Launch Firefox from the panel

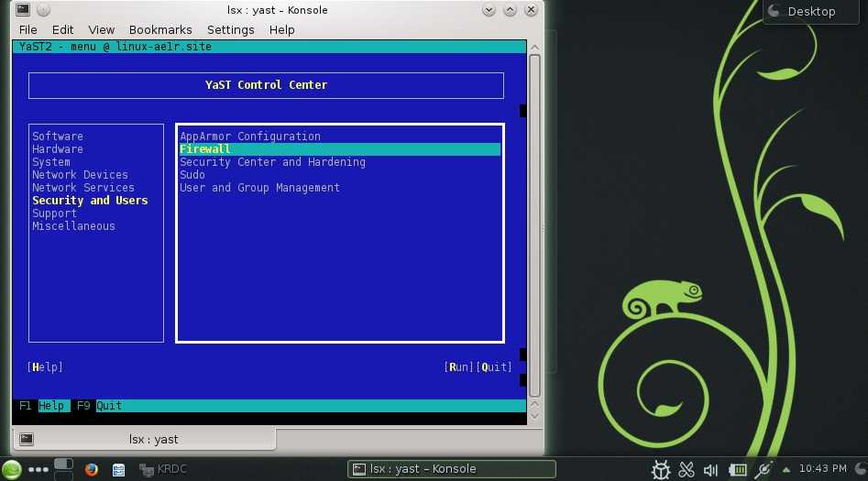point(92,469)
